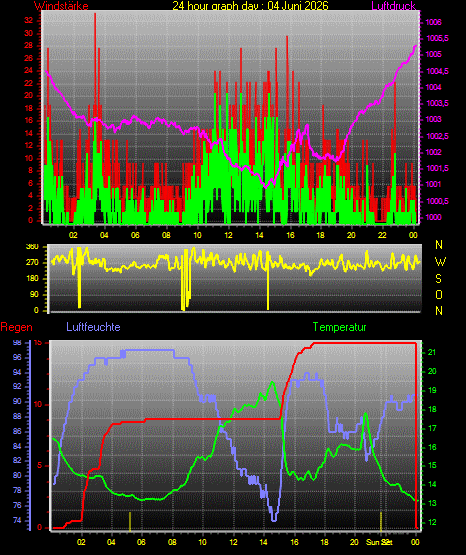Click the yellow sunrise marker near 05

coord(130,521)
